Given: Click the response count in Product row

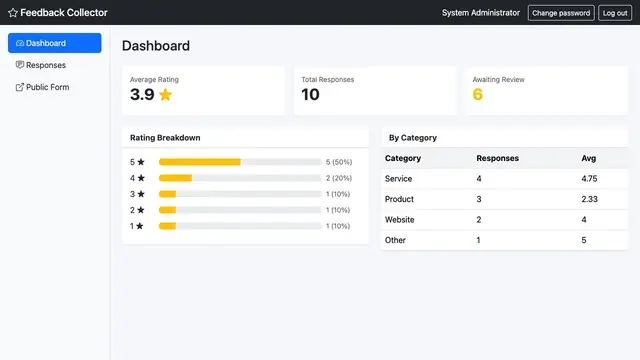Looking at the screenshot, I should (479, 199).
